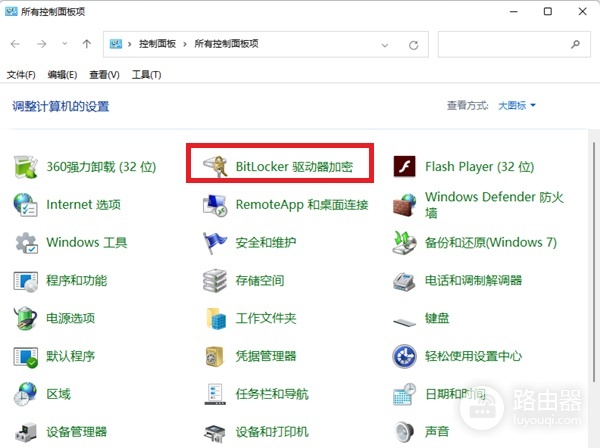
Task: Open the 键盘 text link
Action: (437, 318)
